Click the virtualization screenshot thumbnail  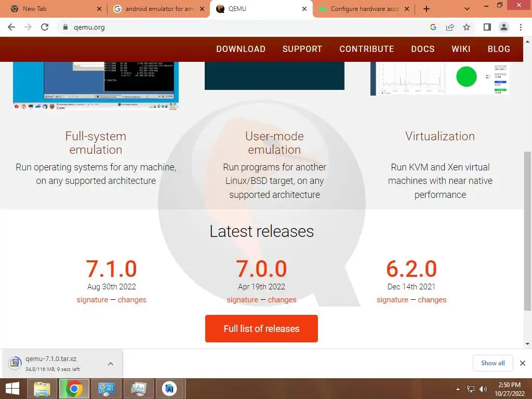[x=440, y=78]
